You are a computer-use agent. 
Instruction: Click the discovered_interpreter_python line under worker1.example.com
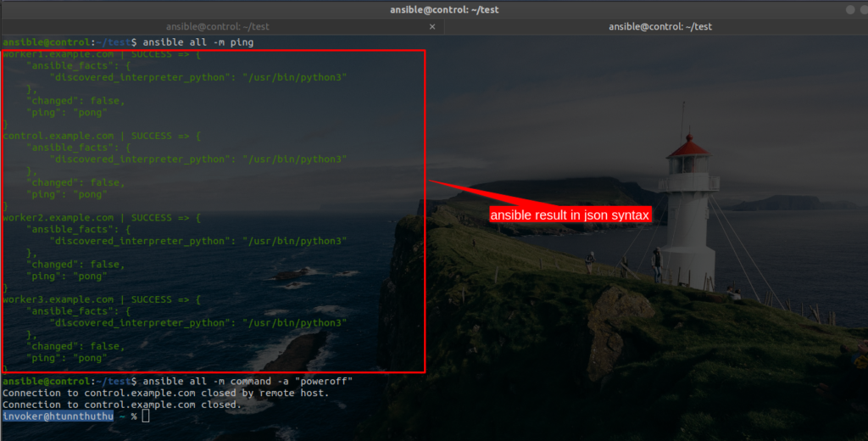pos(198,77)
